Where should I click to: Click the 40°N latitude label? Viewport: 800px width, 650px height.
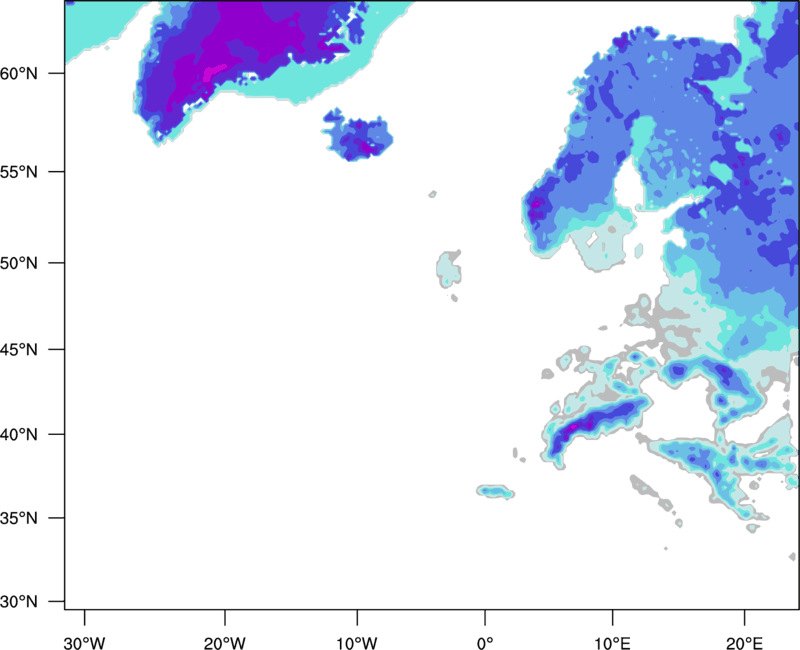19,435
